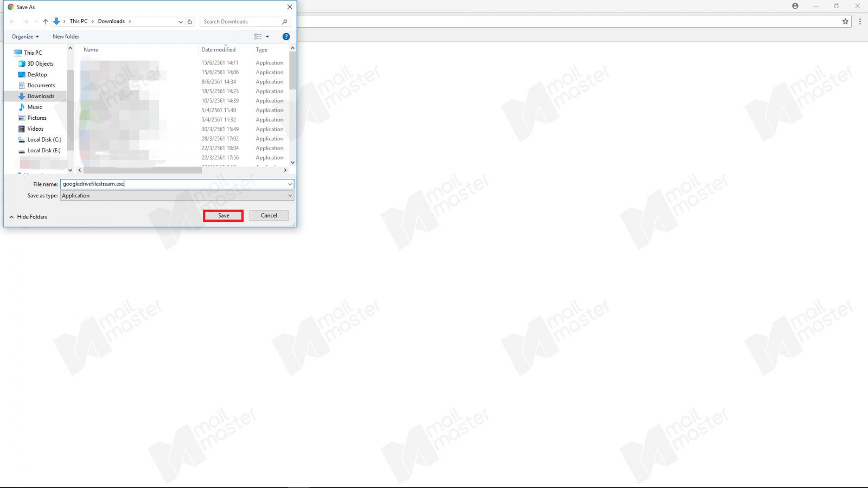The width and height of the screenshot is (868, 488).
Task: Click the Save button
Action: (x=224, y=215)
